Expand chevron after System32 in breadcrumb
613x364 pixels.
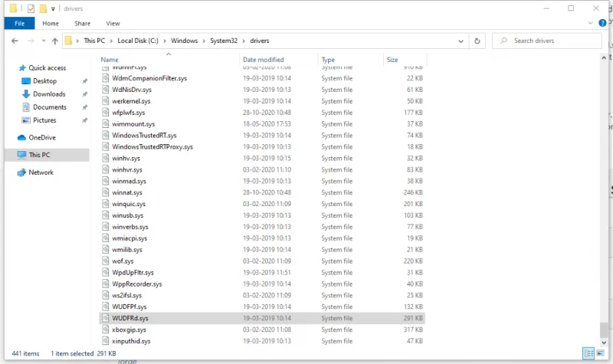[x=244, y=41]
